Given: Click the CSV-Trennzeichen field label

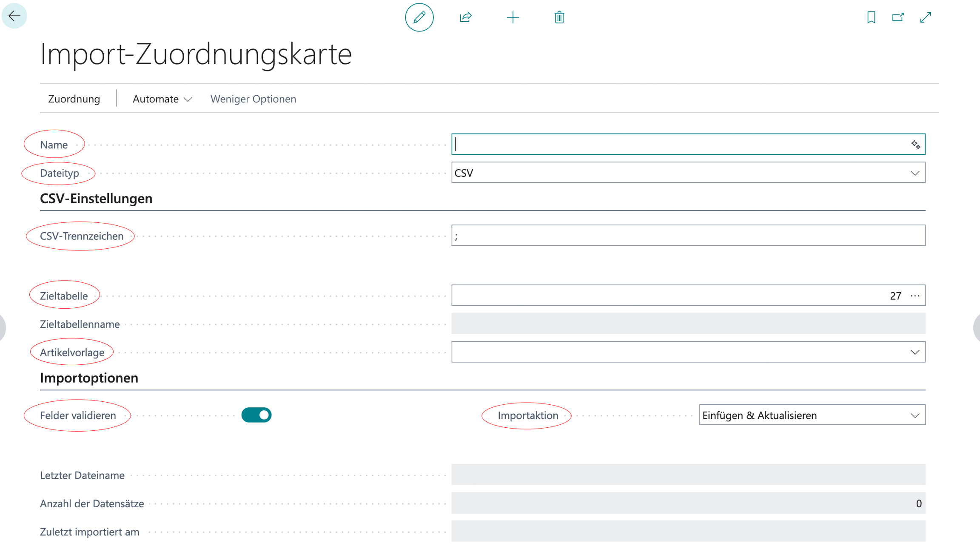Looking at the screenshot, I should coord(82,236).
